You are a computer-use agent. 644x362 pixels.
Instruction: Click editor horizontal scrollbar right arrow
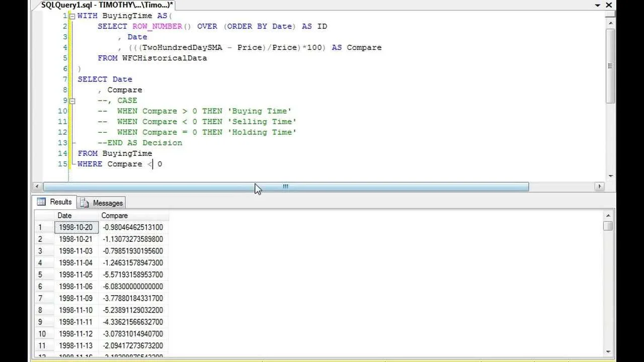tap(599, 187)
